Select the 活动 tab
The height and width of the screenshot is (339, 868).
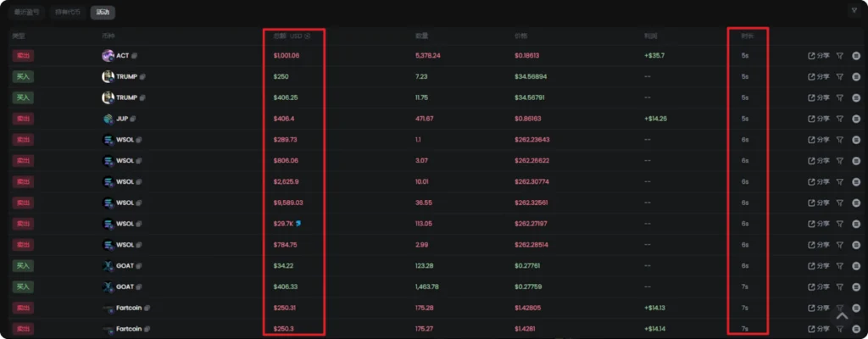[x=103, y=12]
